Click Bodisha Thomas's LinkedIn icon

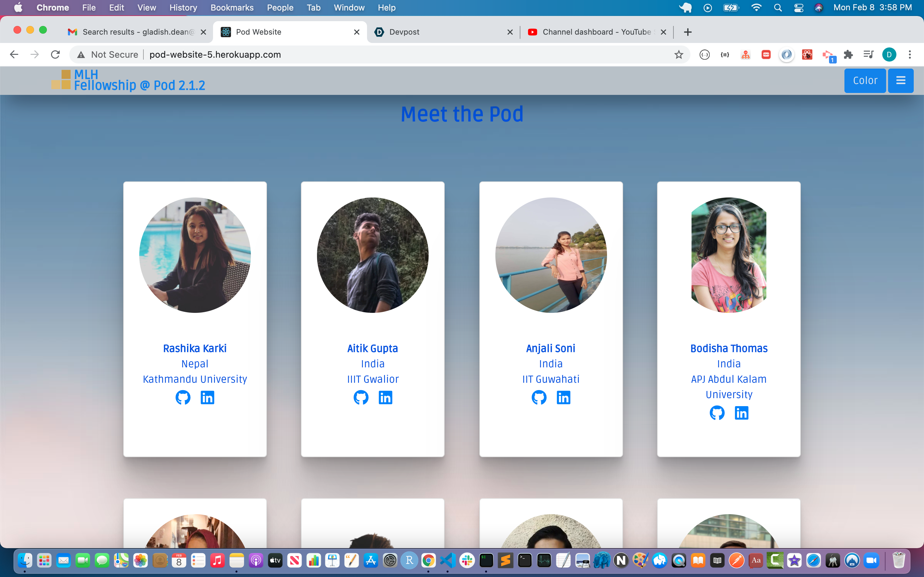coord(741,413)
